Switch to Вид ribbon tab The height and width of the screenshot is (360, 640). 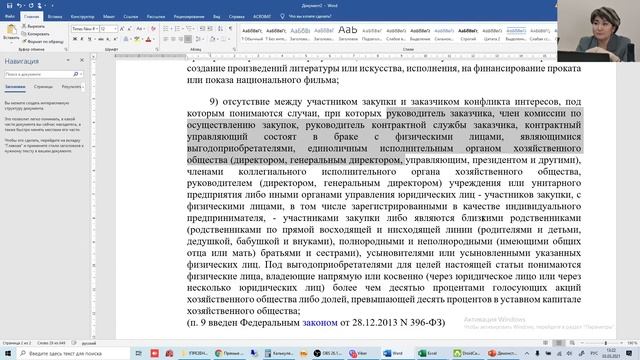(217, 17)
